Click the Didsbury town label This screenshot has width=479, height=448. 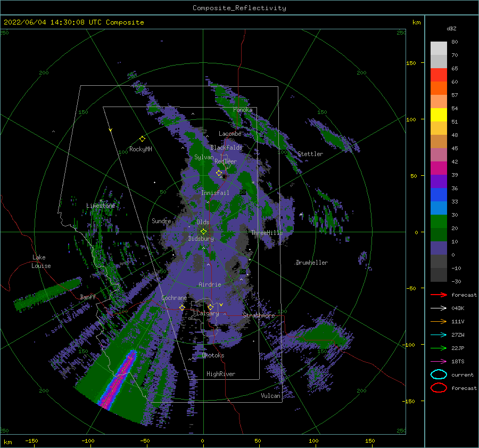point(201,239)
